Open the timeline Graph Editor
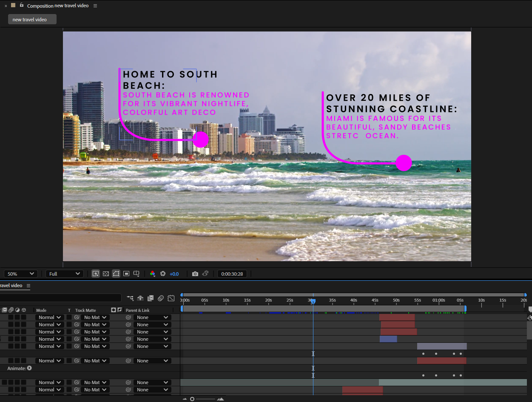Screen dimensions: 532x402 (171, 298)
